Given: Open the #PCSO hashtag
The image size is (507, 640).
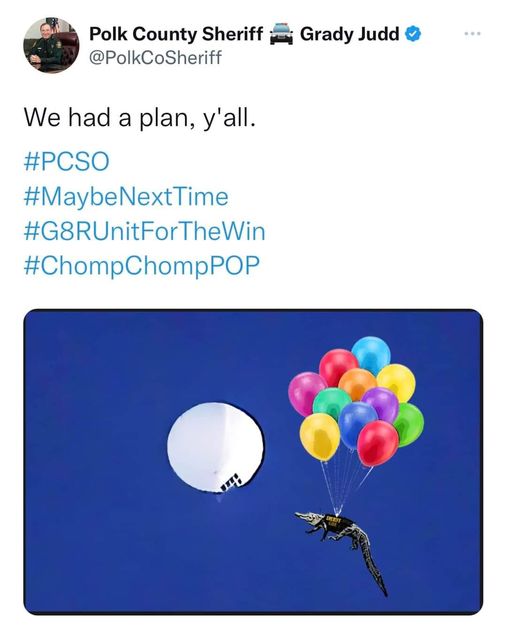Looking at the screenshot, I should point(67,161).
